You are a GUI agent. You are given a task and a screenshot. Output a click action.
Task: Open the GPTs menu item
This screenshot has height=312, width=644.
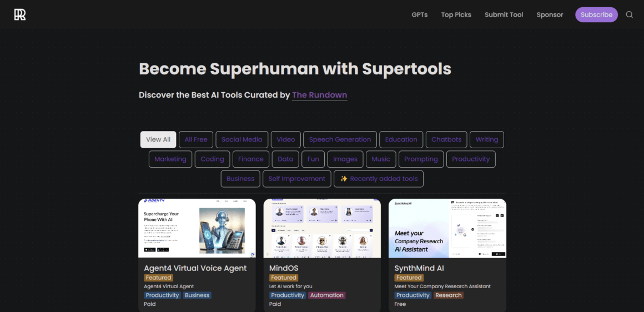(419, 15)
